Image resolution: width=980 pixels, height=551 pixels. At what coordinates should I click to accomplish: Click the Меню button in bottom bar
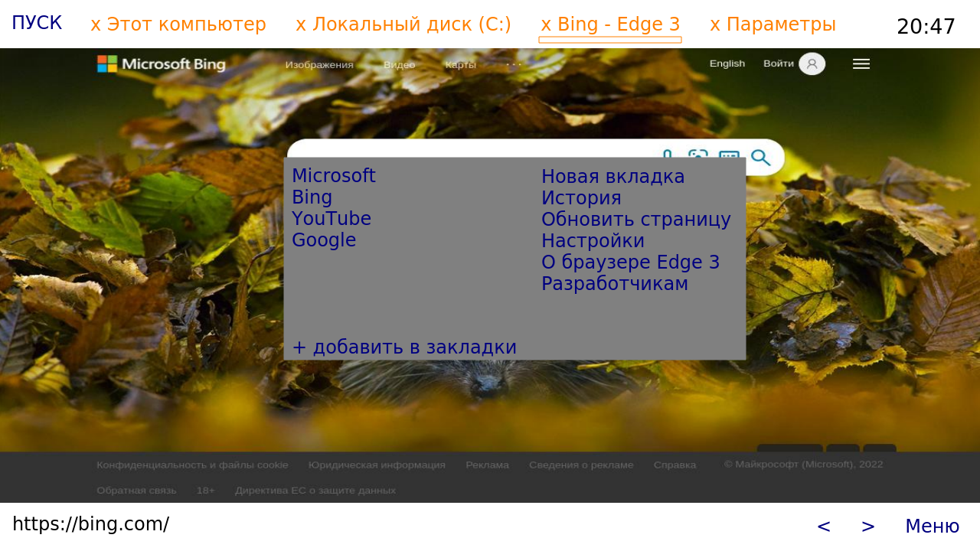(x=932, y=527)
